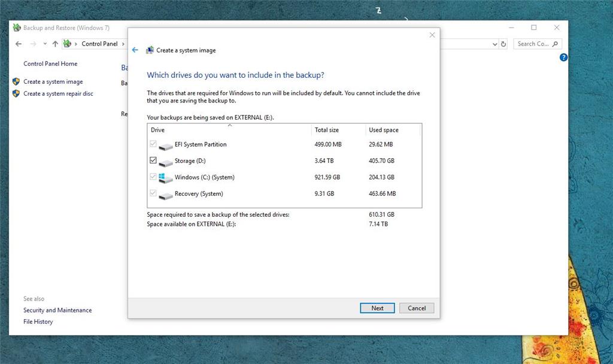This screenshot has width=613, height=364.
Task: Open the blue Help question mark icon
Action: [x=563, y=57]
